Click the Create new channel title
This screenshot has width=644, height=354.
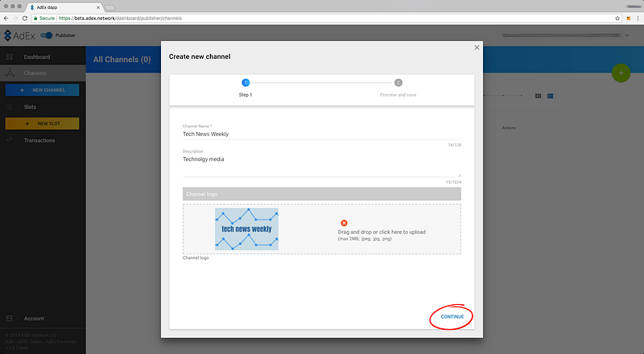pyautogui.click(x=200, y=56)
